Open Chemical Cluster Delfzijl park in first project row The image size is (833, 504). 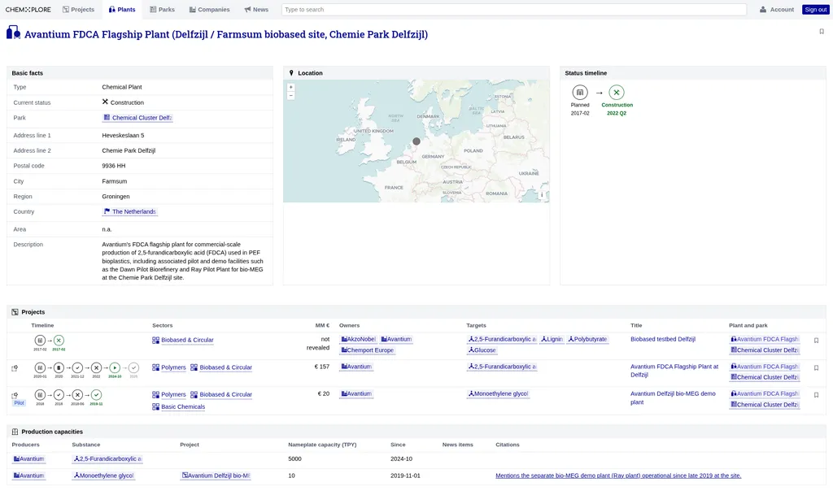pos(765,350)
